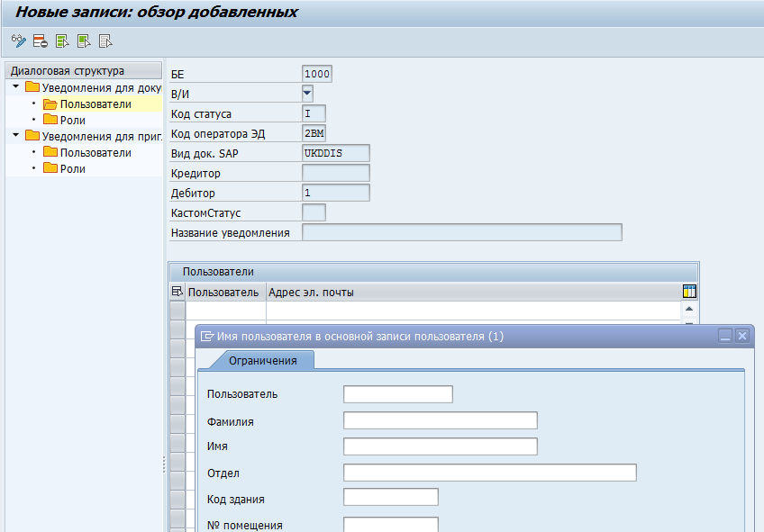Open table column settings icon in Пользователи grid
Screen dimensions: 764x532
(689, 292)
